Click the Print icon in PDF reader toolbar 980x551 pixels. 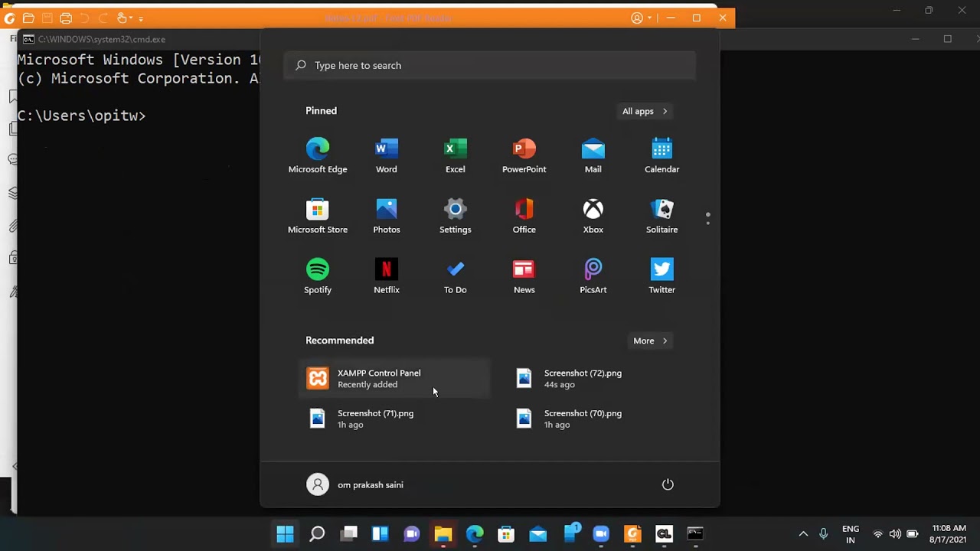click(66, 18)
